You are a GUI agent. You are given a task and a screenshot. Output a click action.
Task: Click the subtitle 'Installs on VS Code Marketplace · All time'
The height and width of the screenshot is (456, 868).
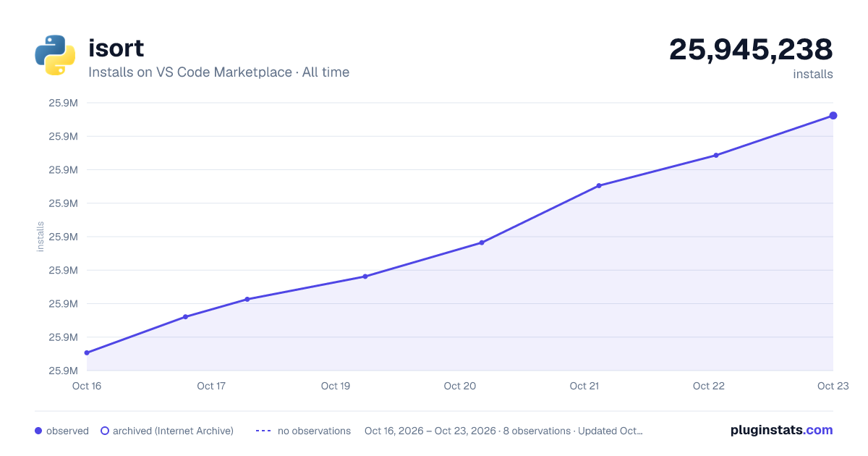(218, 72)
